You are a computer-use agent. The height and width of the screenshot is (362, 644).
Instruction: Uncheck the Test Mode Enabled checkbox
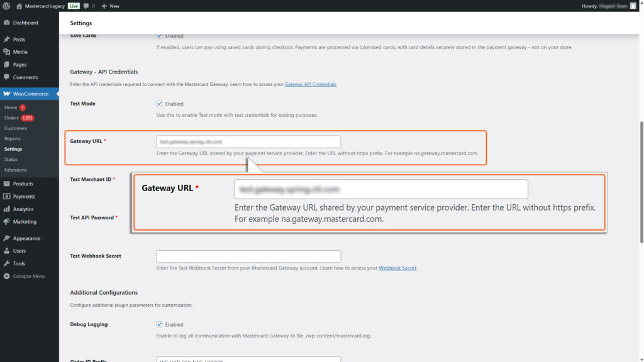(159, 103)
